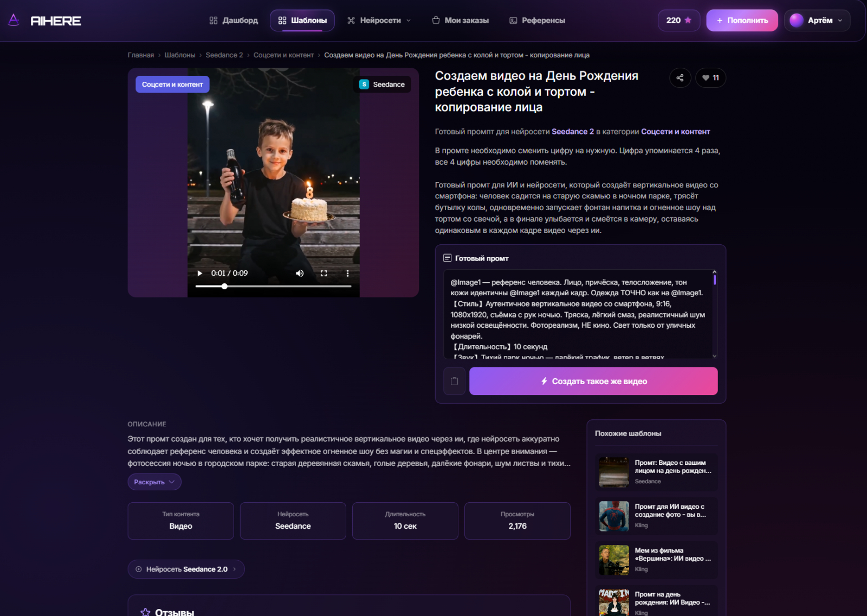Open the 220 stars balance
The height and width of the screenshot is (616, 867).
pos(679,21)
